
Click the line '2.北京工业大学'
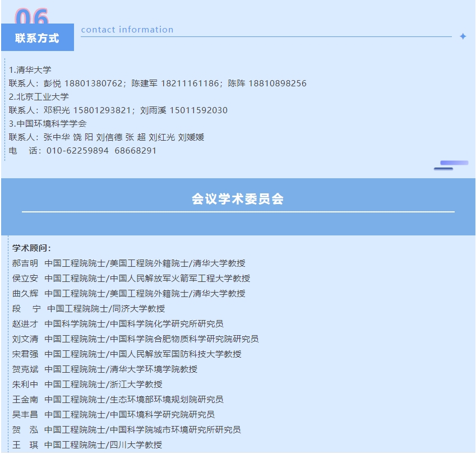tap(39, 97)
